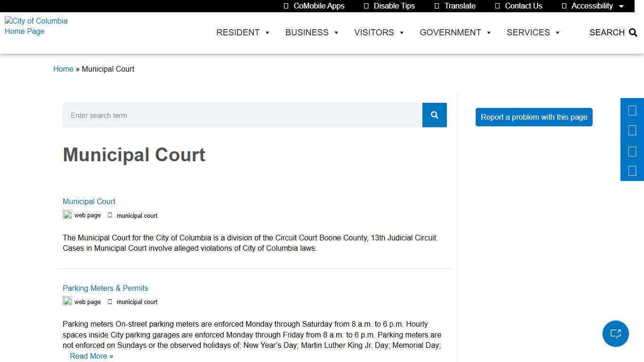644x362 pixels.
Task: Open the live chat bubble icon
Action: click(x=616, y=334)
